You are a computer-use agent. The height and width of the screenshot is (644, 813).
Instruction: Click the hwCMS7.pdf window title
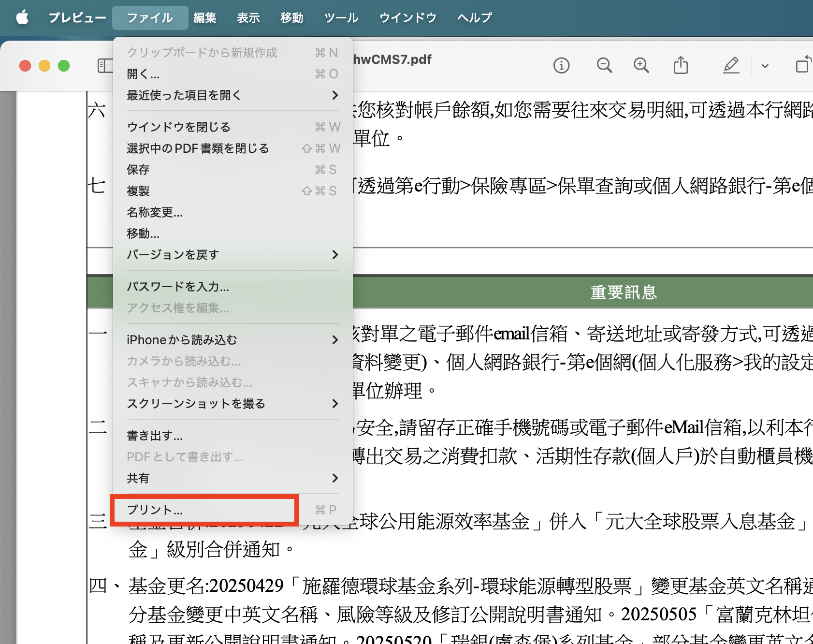392,59
